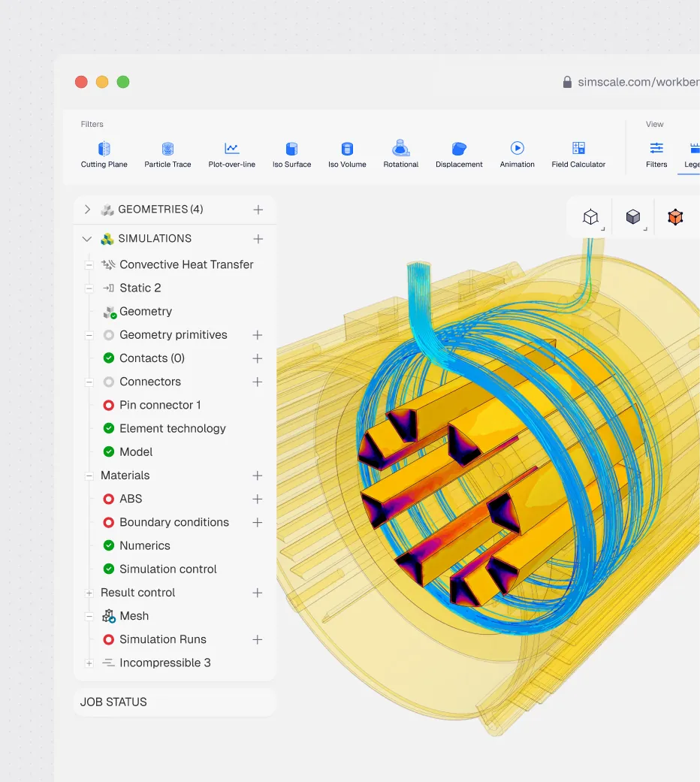Choose the Rotational filter
This screenshot has width=700, height=782.
point(401,155)
